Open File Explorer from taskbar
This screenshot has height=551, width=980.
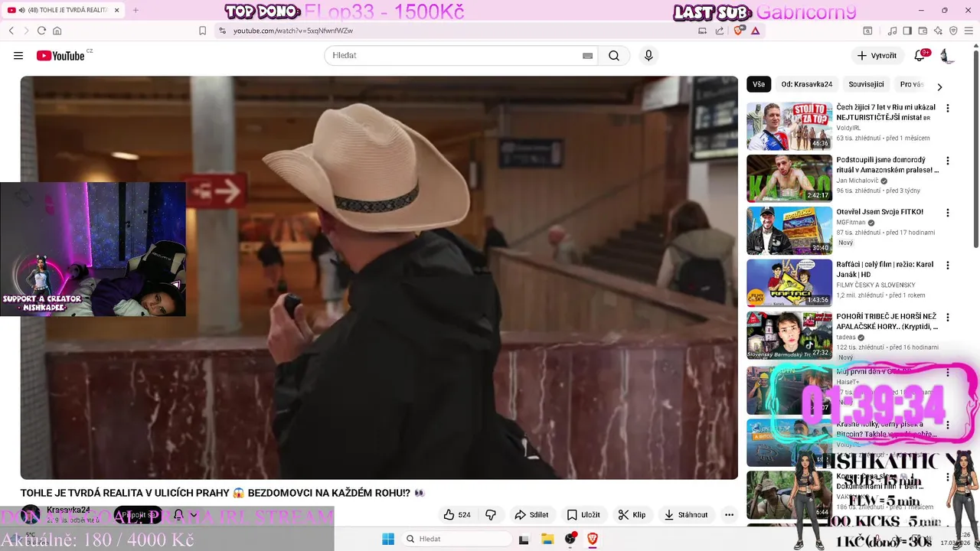coord(547,539)
